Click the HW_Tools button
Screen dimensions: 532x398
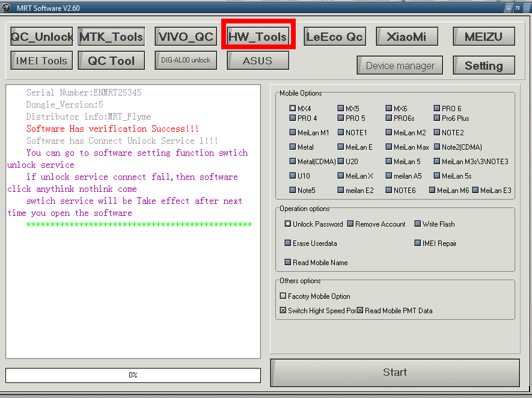coord(258,36)
